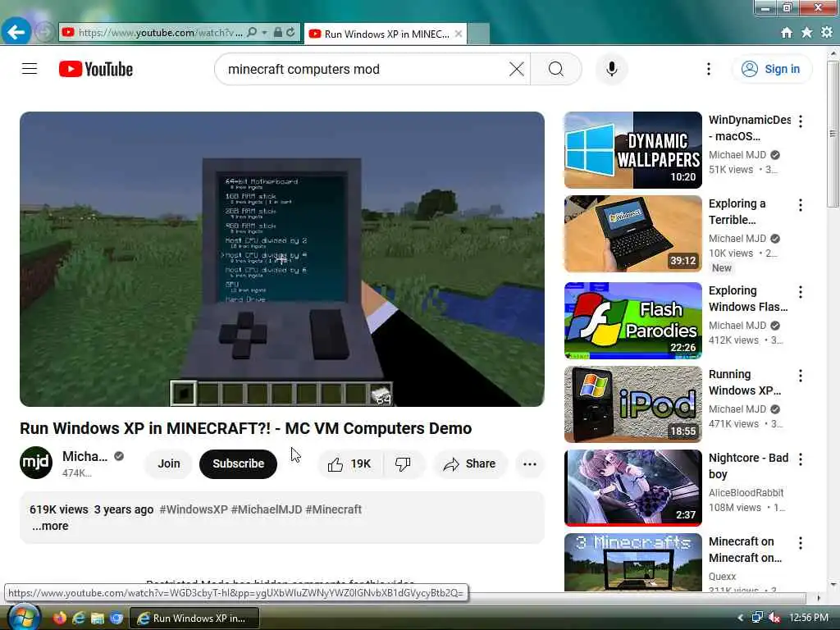Click the 12:56 PM taskbar clock
Image resolution: width=840 pixels, height=630 pixels.
808,618
